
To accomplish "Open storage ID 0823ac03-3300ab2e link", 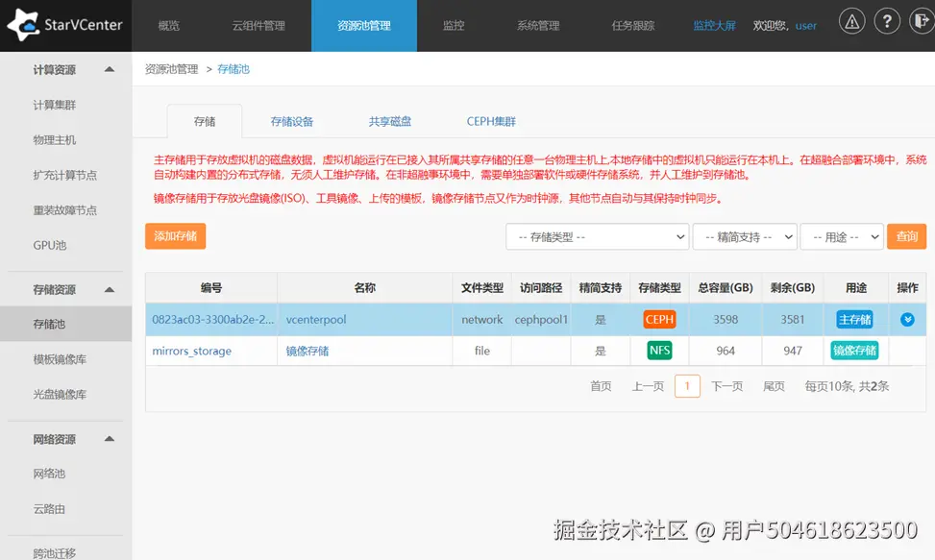I will pos(213,319).
